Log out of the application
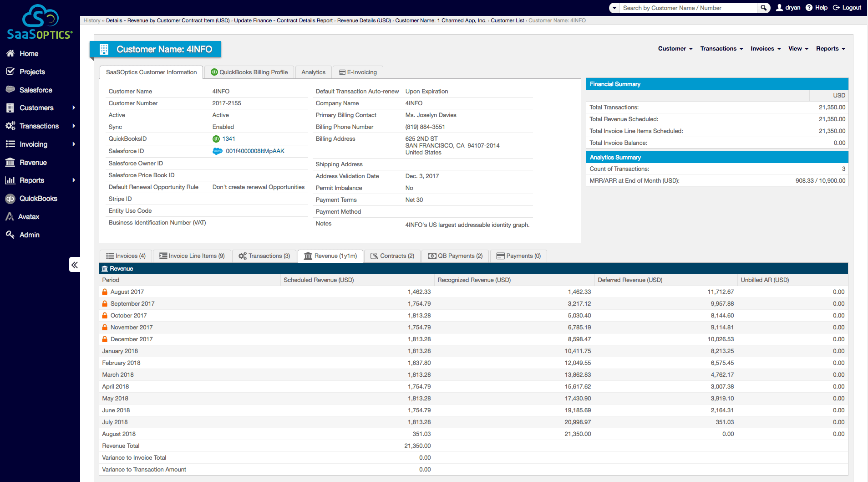This screenshot has width=868, height=482. [x=847, y=8]
